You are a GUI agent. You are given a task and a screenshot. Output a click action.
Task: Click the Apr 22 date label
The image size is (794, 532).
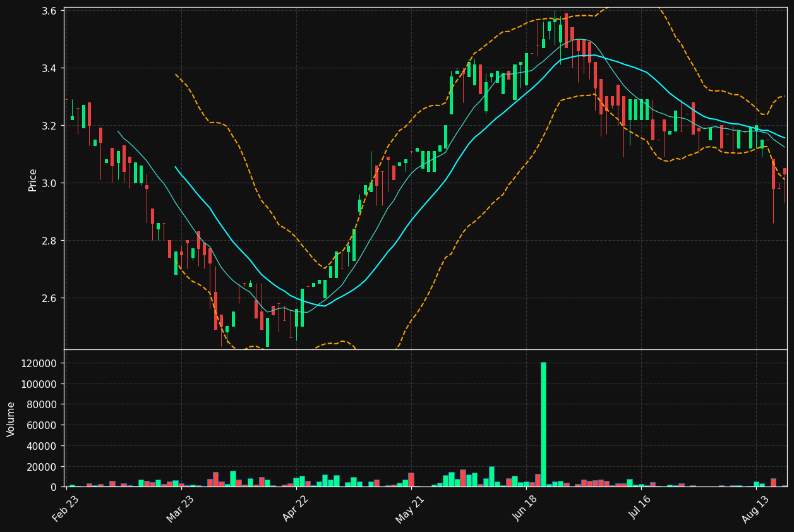click(296, 509)
